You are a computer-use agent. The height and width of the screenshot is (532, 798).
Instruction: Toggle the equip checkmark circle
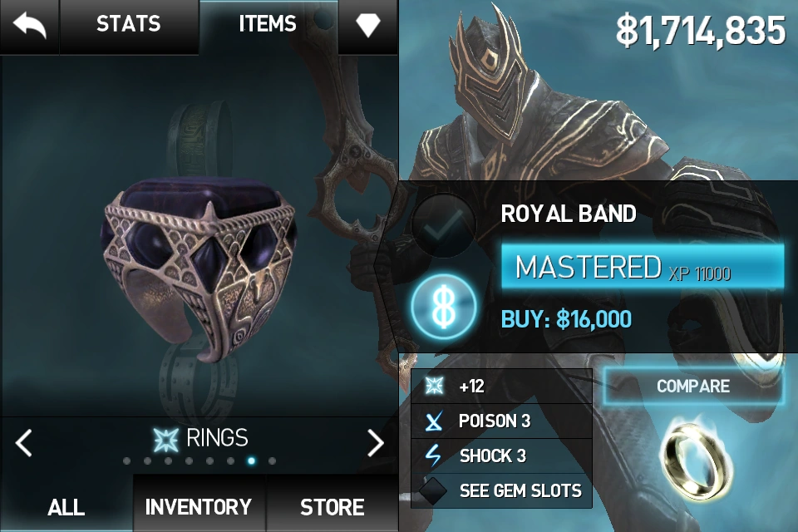point(444,225)
